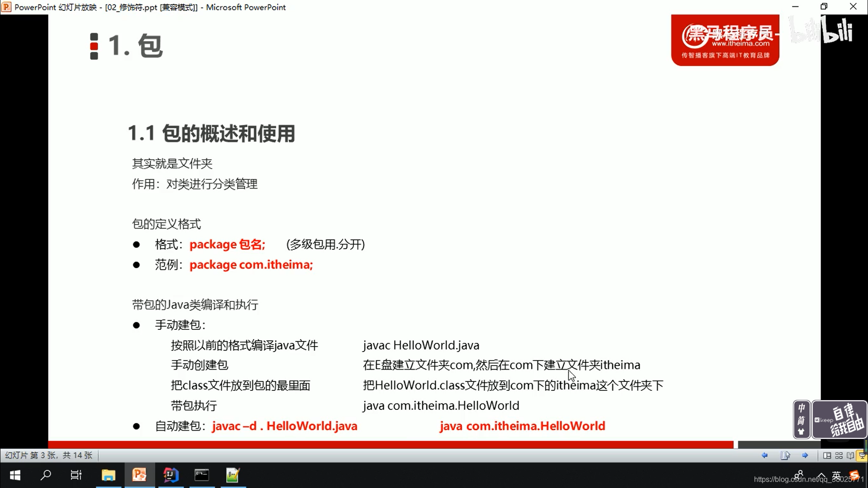The width and height of the screenshot is (868, 488).
Task: Open slideshow options menu icon
Action: click(x=785, y=455)
